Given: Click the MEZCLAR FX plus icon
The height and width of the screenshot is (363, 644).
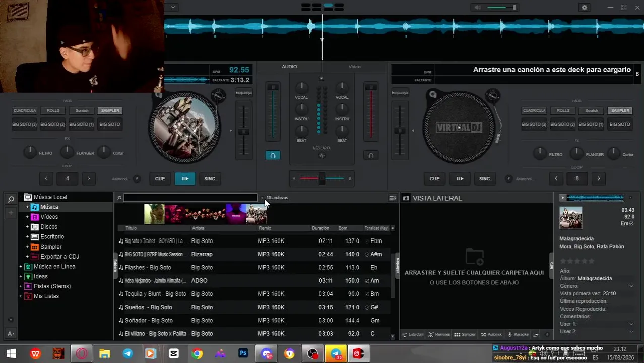Looking at the screenshot, I should 321,156.
